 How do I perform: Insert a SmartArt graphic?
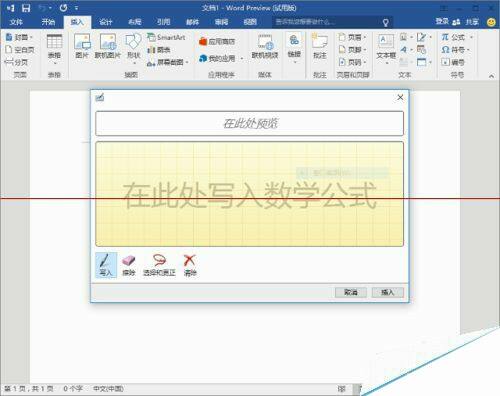[x=166, y=37]
